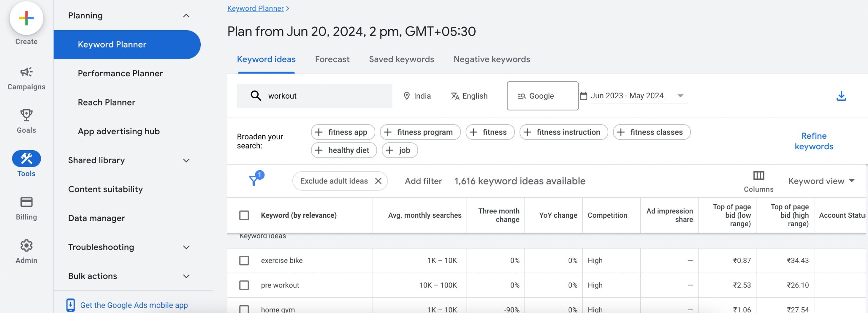
Task: Click 'pre workout' keyword text
Action: click(280, 285)
